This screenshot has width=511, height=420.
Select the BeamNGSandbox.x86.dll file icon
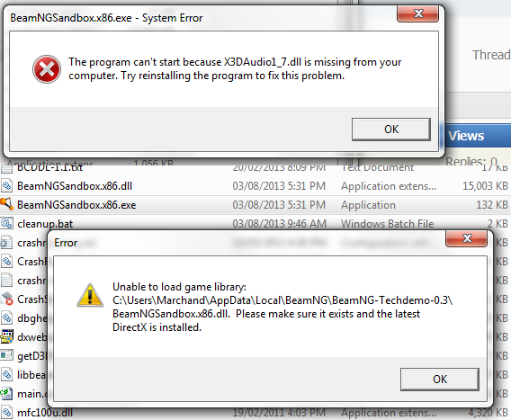[6, 186]
